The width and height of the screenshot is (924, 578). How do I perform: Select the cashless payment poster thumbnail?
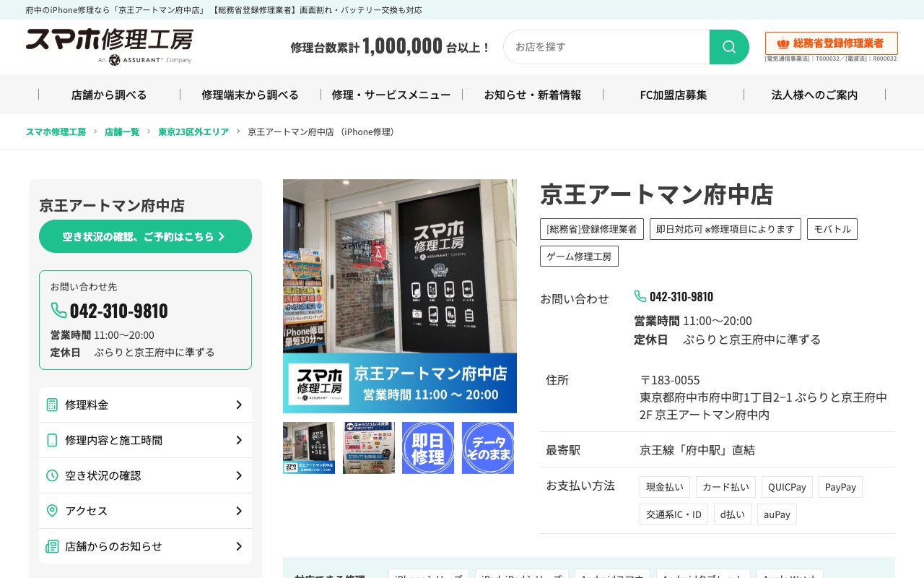point(369,448)
